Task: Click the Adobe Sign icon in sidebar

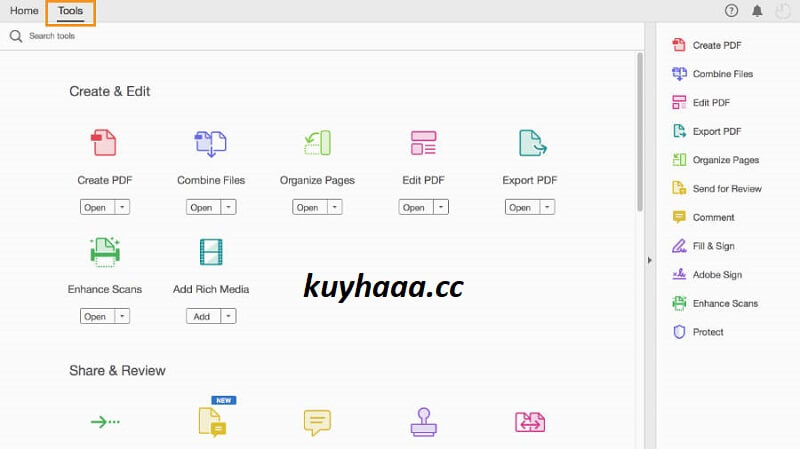Action: click(679, 275)
